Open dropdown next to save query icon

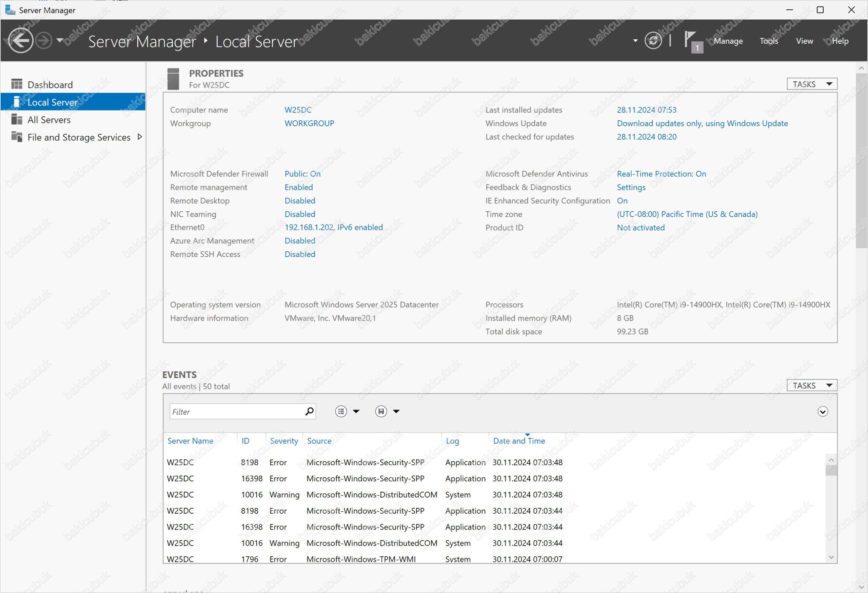pyautogui.click(x=396, y=412)
